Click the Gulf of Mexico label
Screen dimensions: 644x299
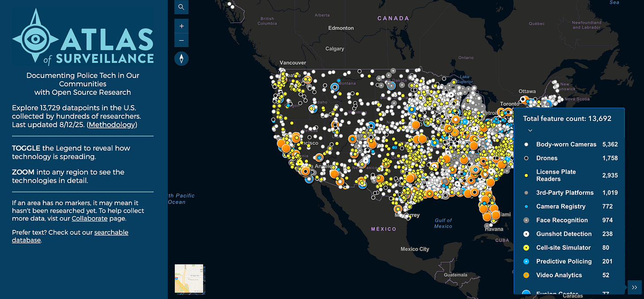pyautogui.click(x=443, y=223)
